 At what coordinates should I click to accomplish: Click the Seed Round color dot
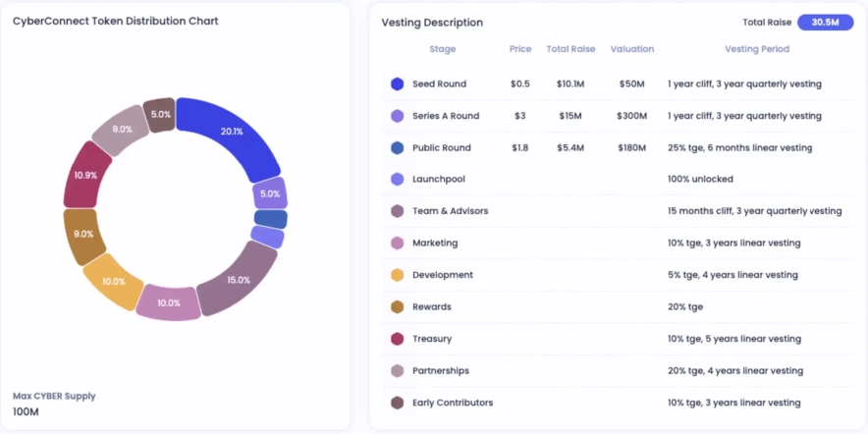(x=397, y=84)
